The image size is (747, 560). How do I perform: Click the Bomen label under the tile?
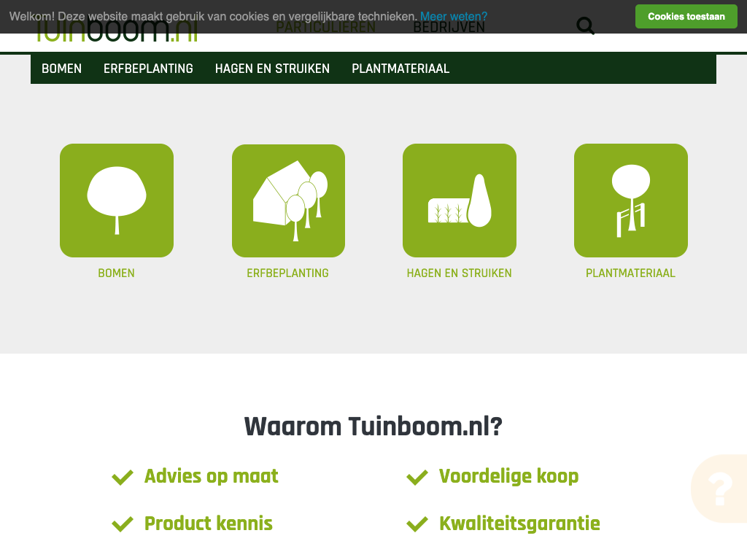tap(116, 273)
